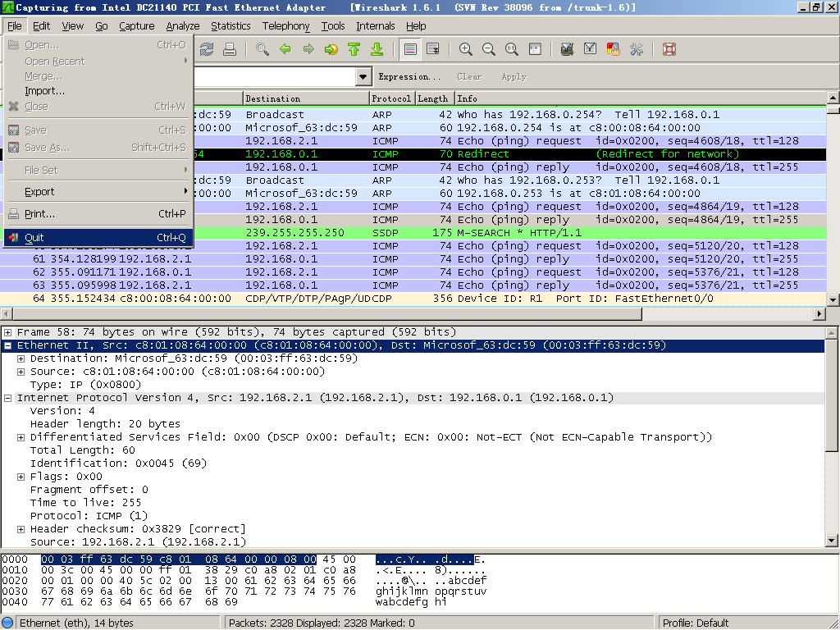Go back in packet history
The image size is (840, 630).
point(285,49)
